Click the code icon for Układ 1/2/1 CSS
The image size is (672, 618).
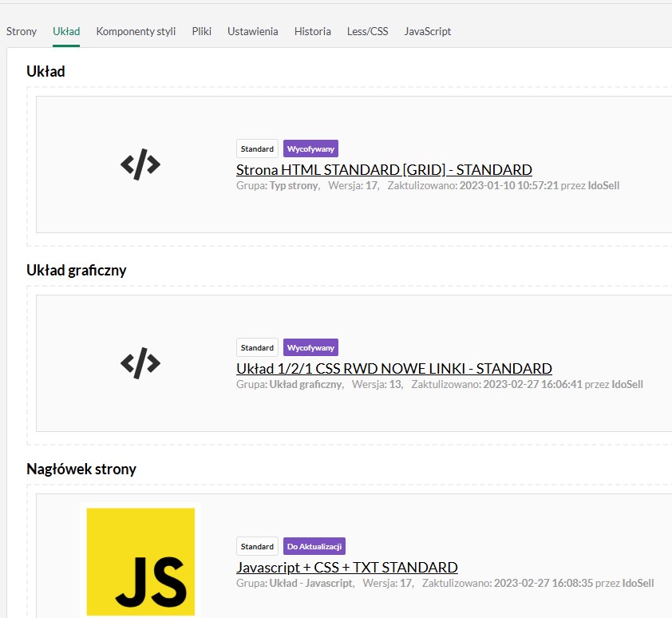140,363
